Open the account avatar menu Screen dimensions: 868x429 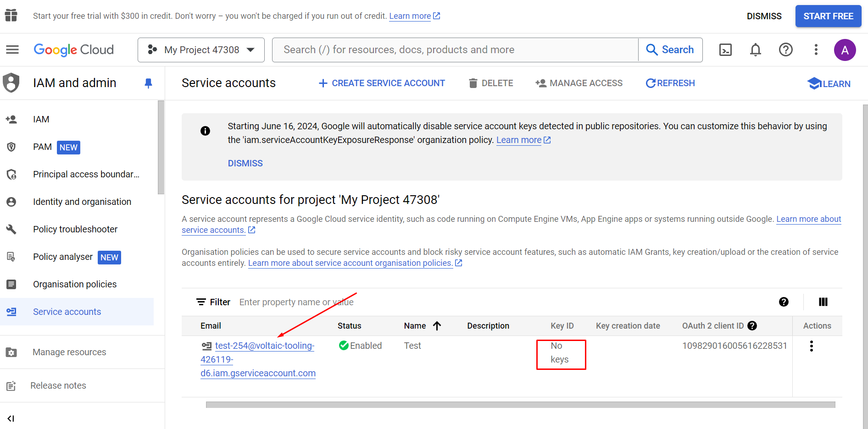click(x=846, y=50)
